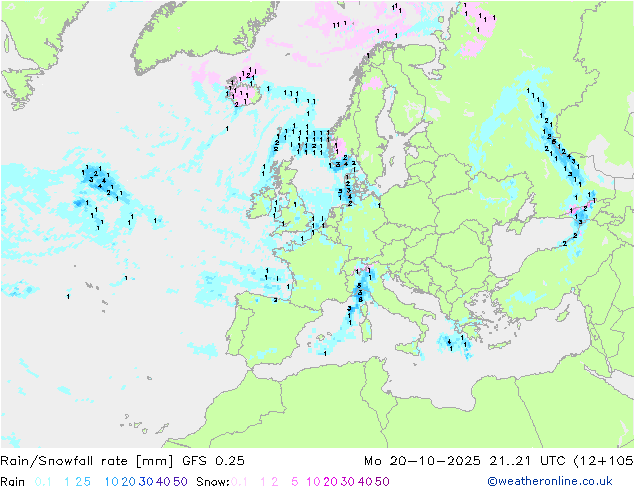The width and height of the screenshot is (634, 490).
Task: Pick the rain legend 50 color value
Action: (180, 482)
